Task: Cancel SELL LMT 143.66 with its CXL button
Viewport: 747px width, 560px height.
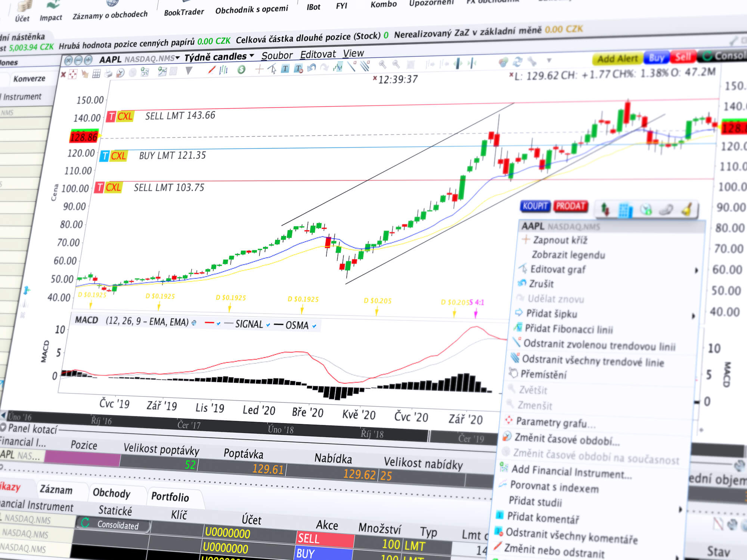Action: tap(125, 116)
